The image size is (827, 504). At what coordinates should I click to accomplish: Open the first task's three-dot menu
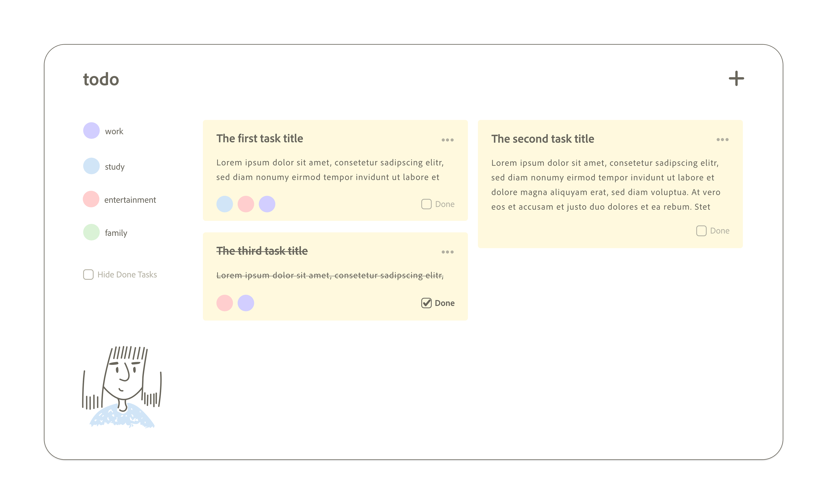447,140
